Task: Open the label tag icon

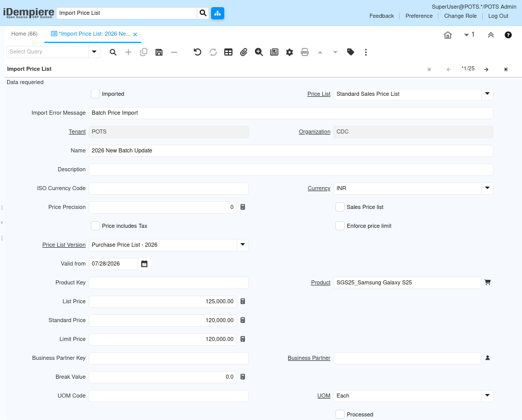Action: (x=351, y=52)
